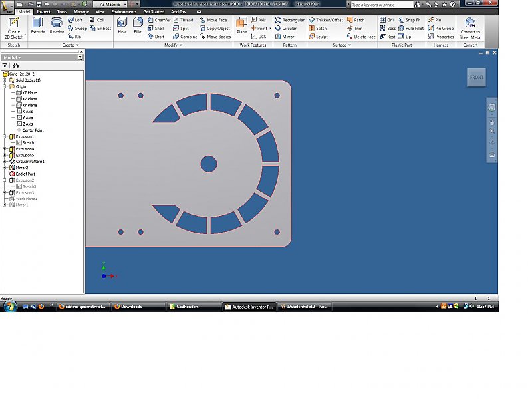
Task: Select the YZ Plane item
Action: pos(27,92)
